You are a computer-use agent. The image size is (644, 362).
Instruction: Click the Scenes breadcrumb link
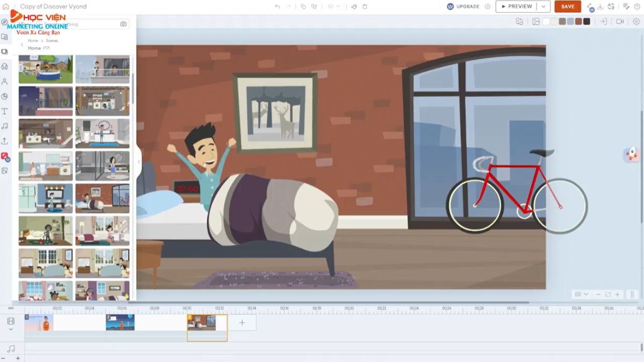click(52, 41)
